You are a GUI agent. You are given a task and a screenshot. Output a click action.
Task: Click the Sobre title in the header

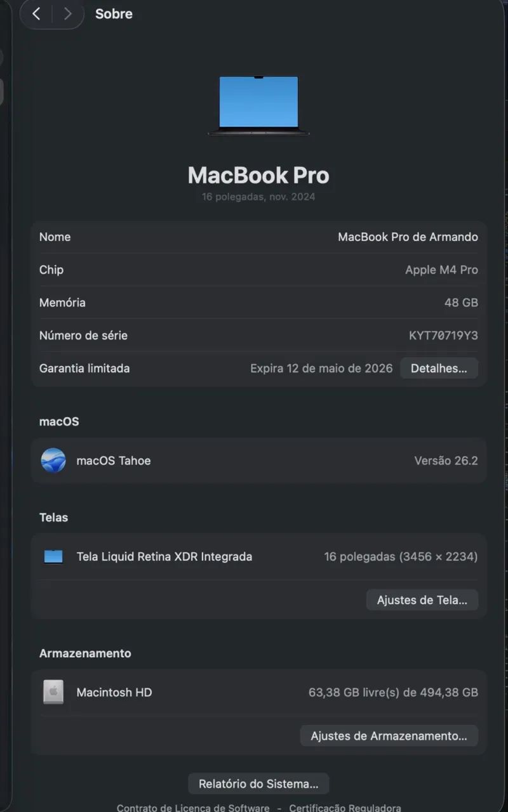(114, 13)
